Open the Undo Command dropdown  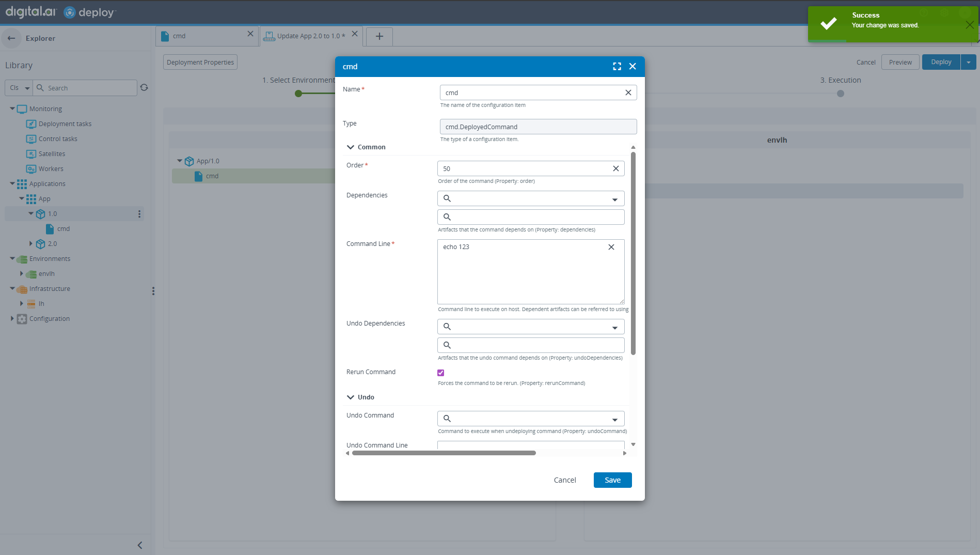point(614,420)
